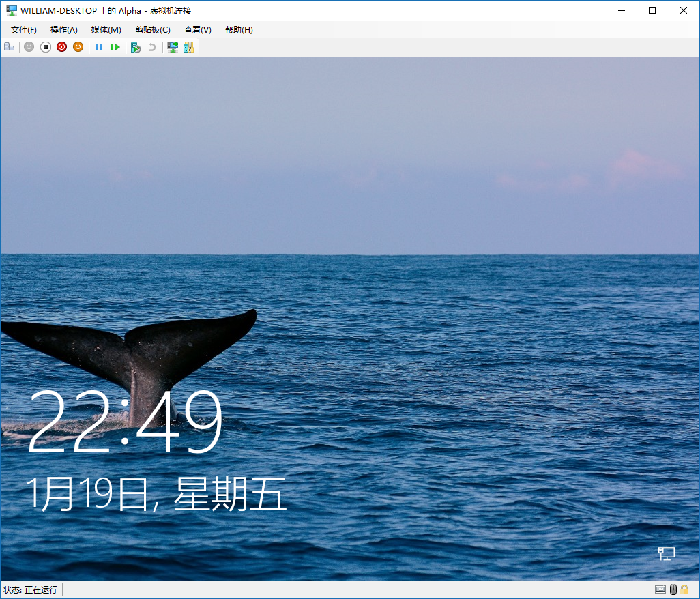The height and width of the screenshot is (599, 700).
Task: Open the 文件(F) menu
Action: 23,29
